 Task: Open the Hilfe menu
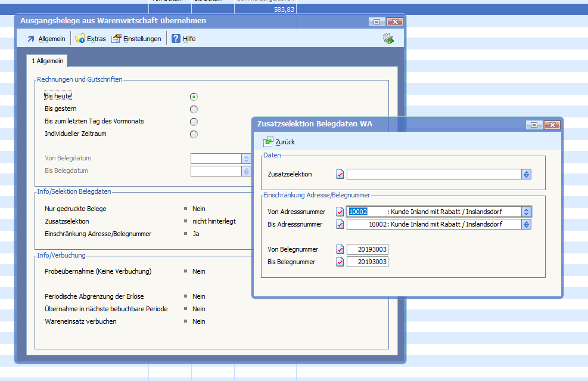pos(183,39)
